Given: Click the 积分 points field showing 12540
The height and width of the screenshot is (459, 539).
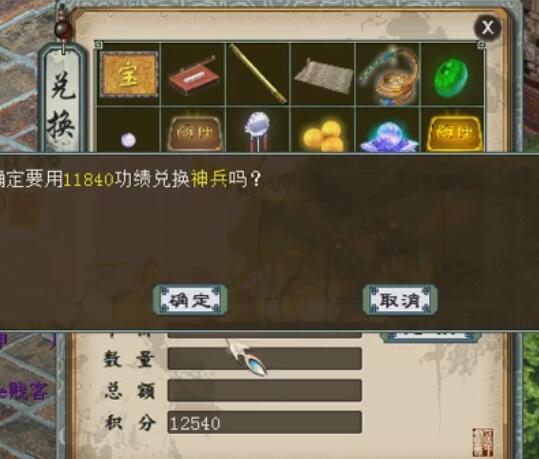Looking at the screenshot, I should [x=265, y=422].
